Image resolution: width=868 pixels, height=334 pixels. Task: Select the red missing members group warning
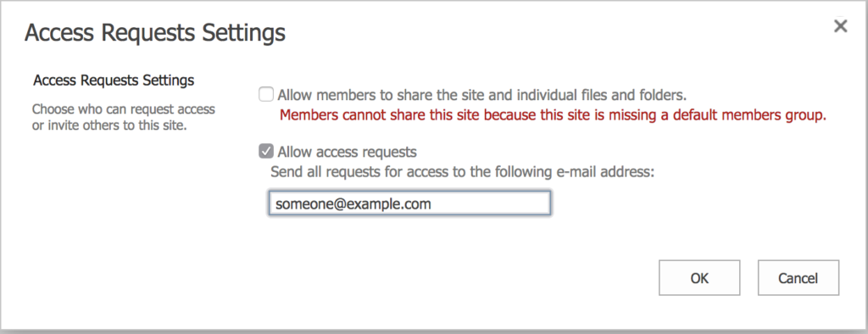(x=553, y=116)
